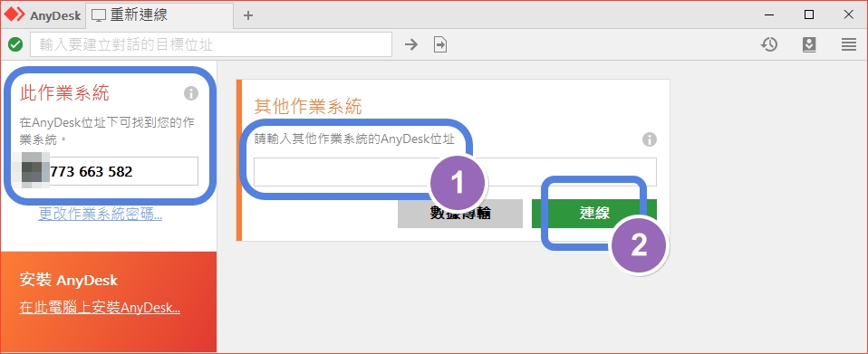Add a new tab with plus button
The height and width of the screenshot is (354, 868).
248,15
